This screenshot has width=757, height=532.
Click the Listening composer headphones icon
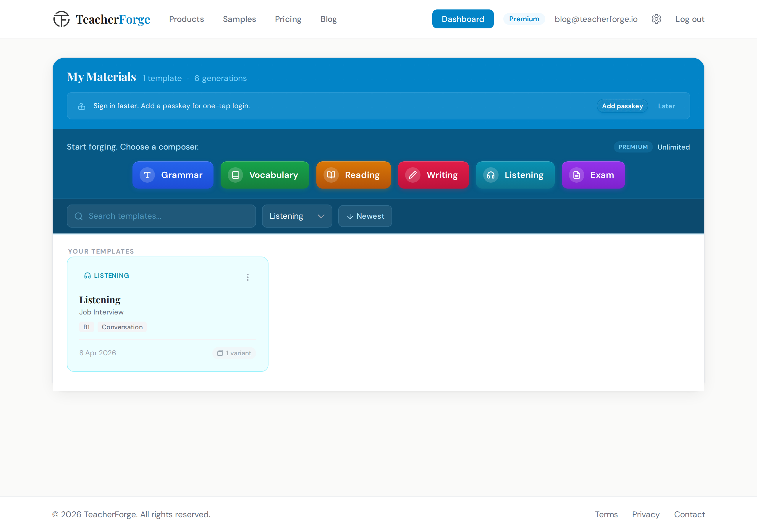[491, 175]
